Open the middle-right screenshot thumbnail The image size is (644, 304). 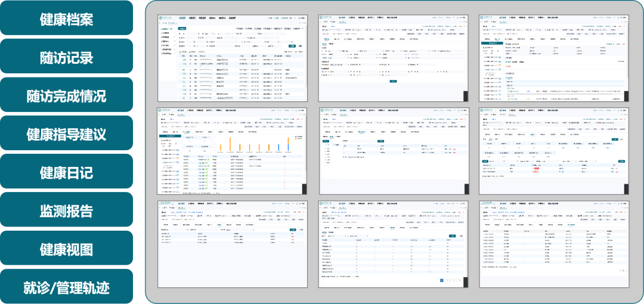[x=553, y=151]
